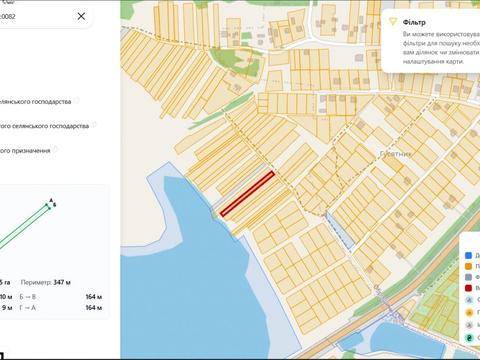Screen dimensions: 480x360
Task: Click the orange round legend icon
Action: 469,312
